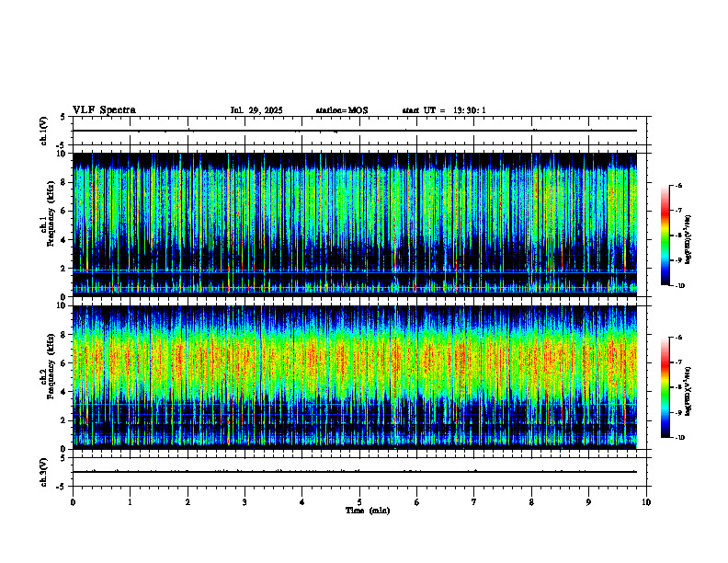Click the "9" tick on the time axis
Screen dimensions: 728x563
pos(588,502)
